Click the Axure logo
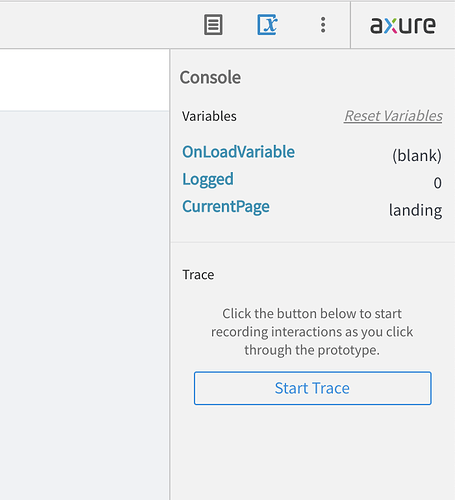This screenshot has width=455, height=500. (403, 25)
